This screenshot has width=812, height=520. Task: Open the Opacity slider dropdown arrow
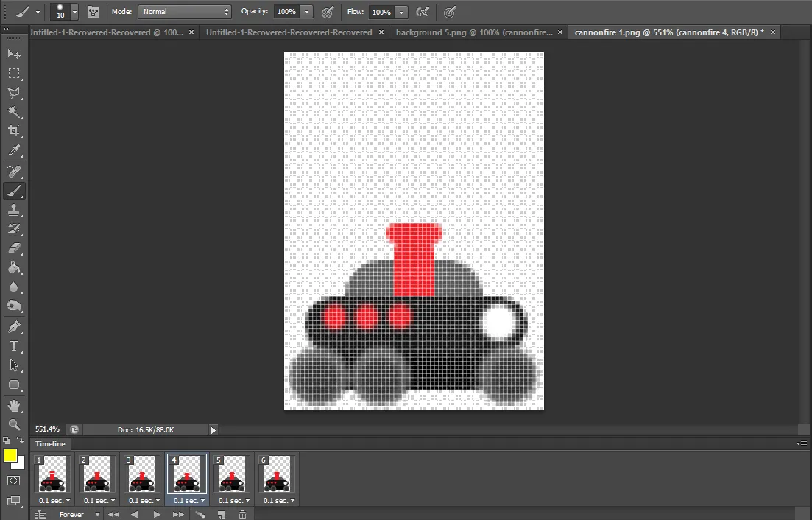pyautogui.click(x=306, y=12)
